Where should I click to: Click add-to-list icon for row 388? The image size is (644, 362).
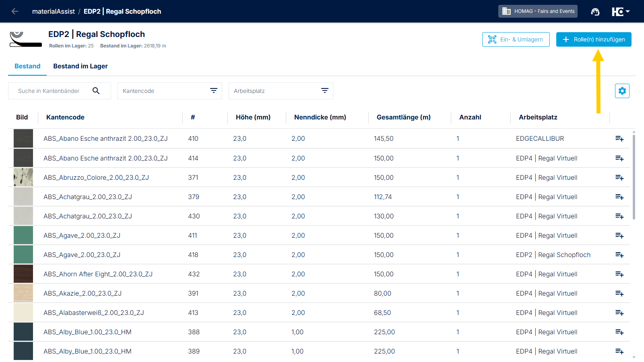pos(619,332)
